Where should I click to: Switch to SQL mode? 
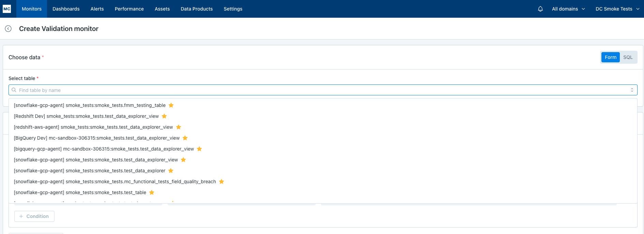(x=628, y=57)
